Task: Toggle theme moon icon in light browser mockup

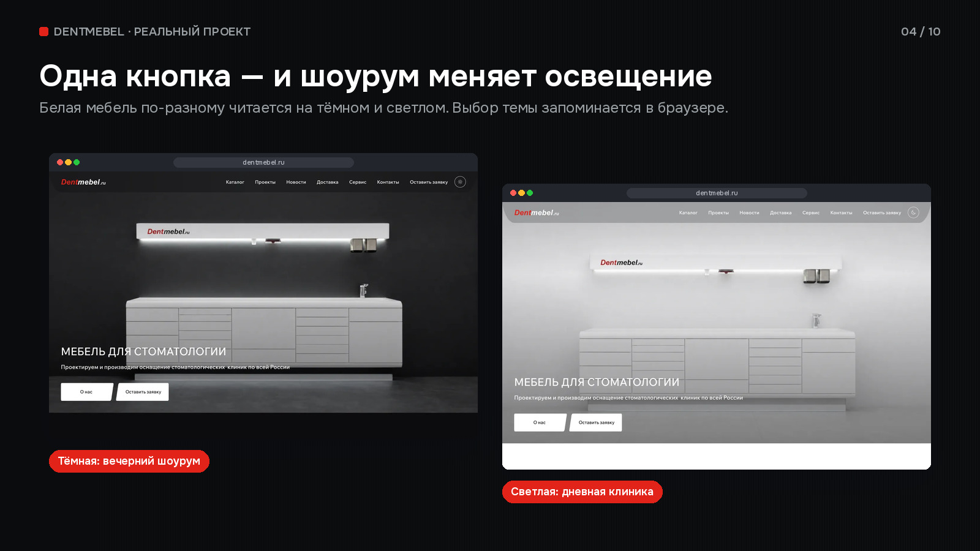Action: pos(914,212)
